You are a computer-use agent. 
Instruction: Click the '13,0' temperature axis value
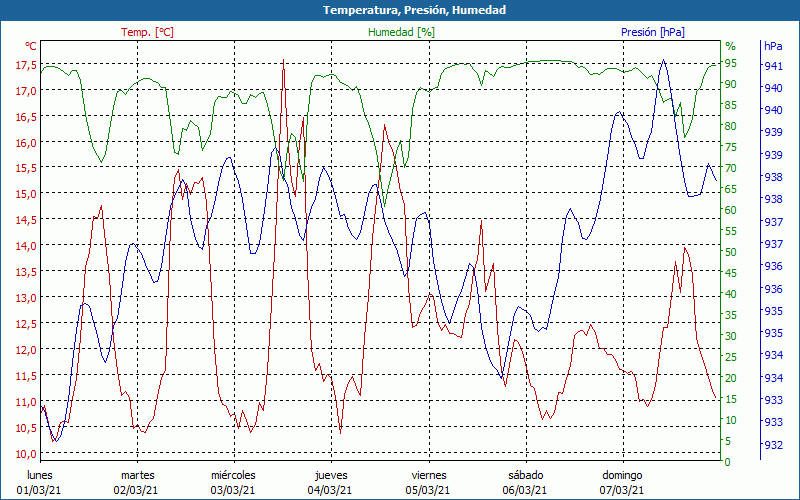[x=26, y=298]
